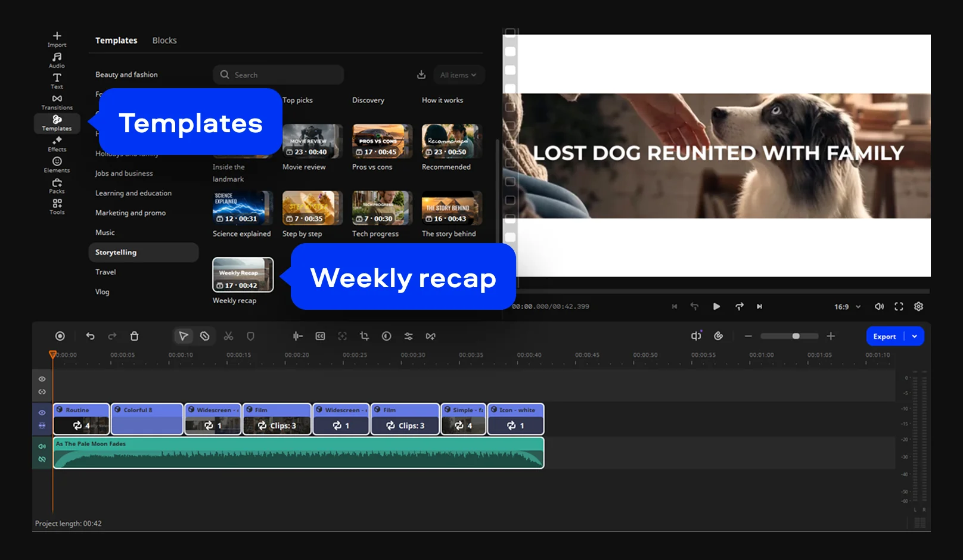Open the Packs panel

click(57, 185)
